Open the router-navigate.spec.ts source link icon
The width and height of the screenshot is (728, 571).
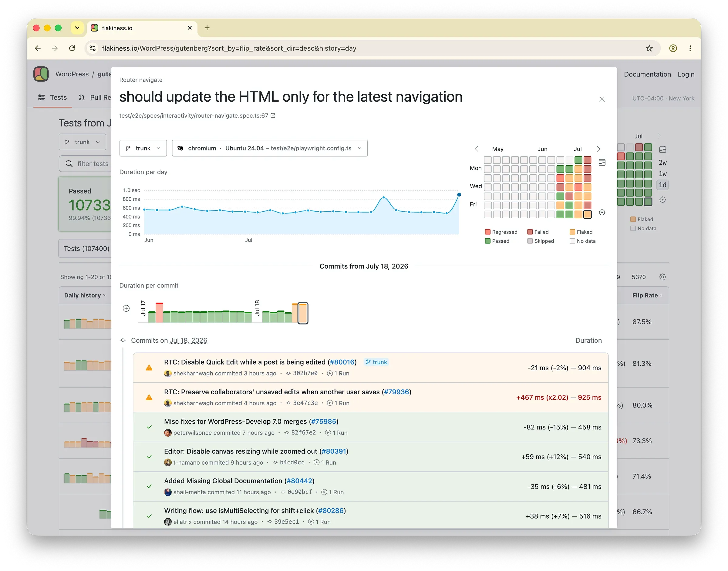[x=273, y=116]
